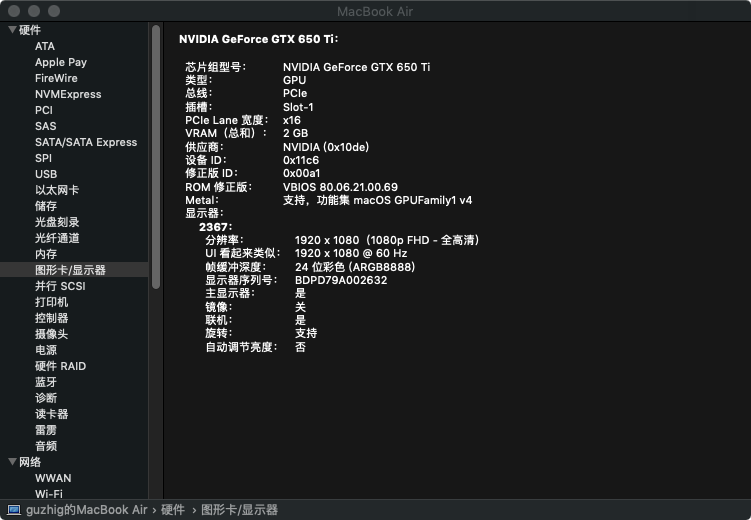Click the VRAM 2 GB value

click(x=296, y=133)
